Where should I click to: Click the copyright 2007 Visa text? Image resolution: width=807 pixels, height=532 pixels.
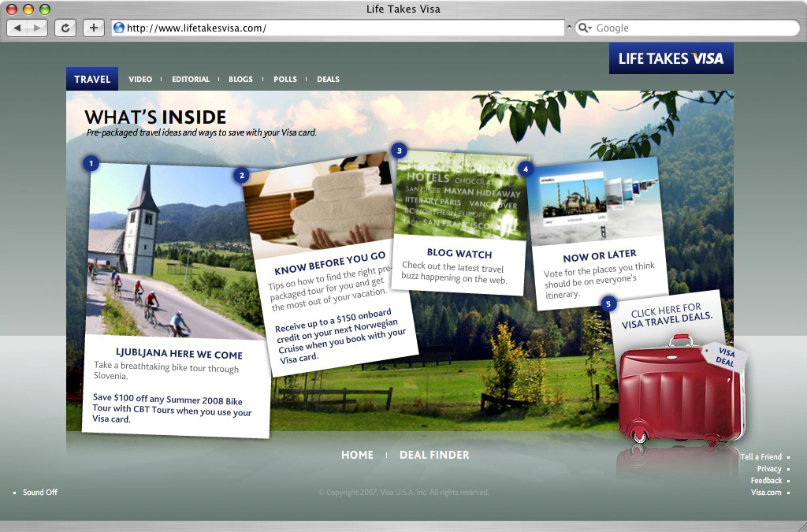coord(403,493)
